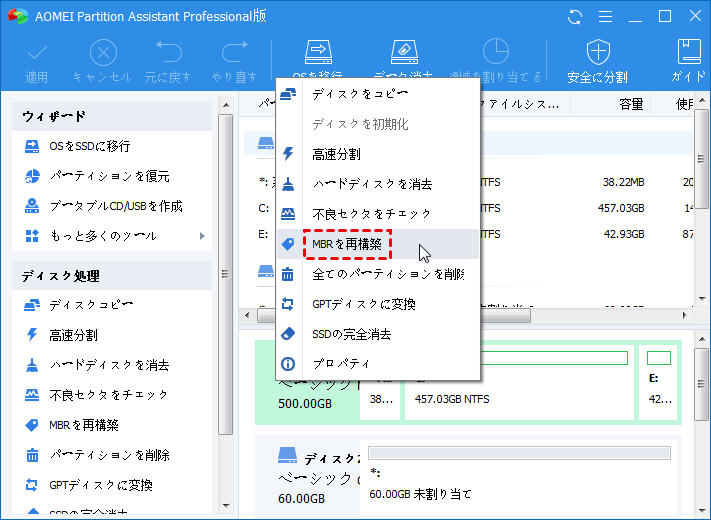
Task: Click the 500.00GB disk label
Action: [x=305, y=403]
